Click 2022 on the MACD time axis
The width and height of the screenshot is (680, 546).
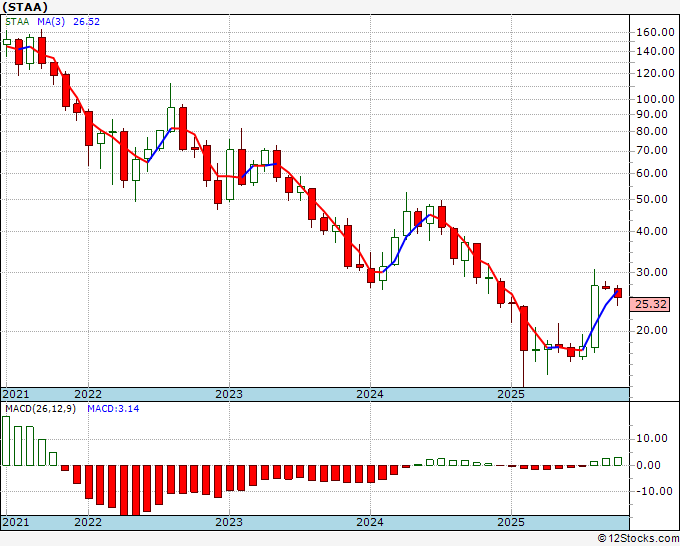coord(88,522)
